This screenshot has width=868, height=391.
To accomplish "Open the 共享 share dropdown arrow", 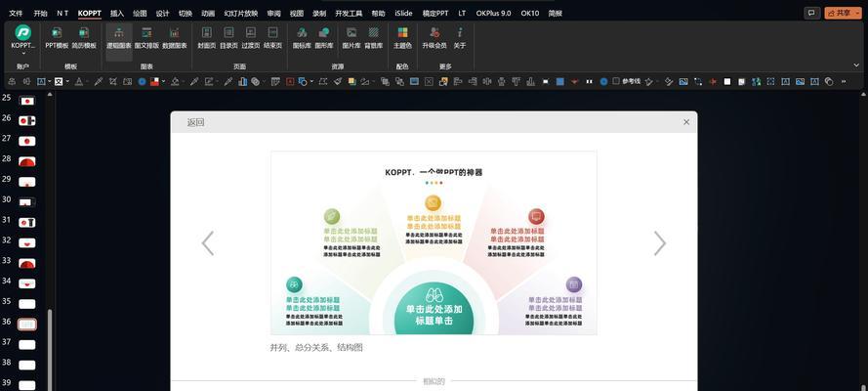I will [x=857, y=14].
